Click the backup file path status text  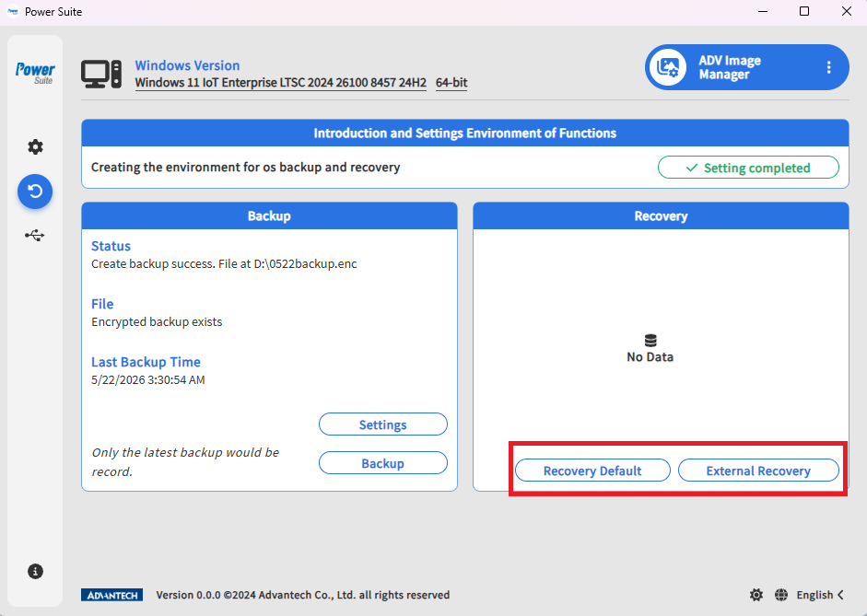[224, 264]
